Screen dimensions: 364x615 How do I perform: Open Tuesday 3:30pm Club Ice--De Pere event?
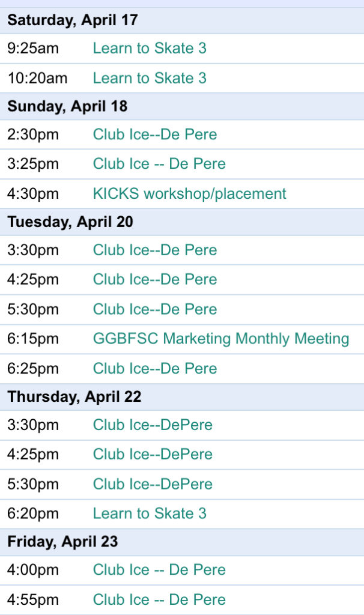[x=155, y=250]
